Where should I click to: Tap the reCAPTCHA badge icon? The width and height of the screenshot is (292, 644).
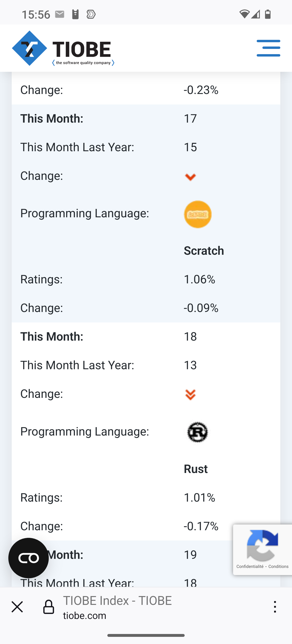(x=262, y=545)
